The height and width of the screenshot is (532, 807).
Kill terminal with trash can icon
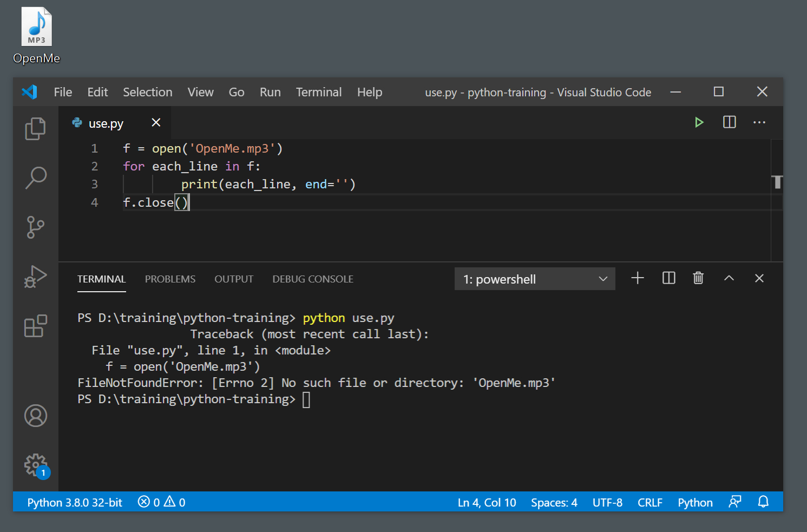tap(698, 278)
